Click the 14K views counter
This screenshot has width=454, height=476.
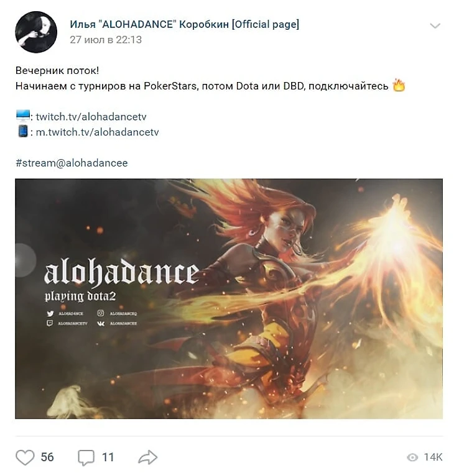433,457
